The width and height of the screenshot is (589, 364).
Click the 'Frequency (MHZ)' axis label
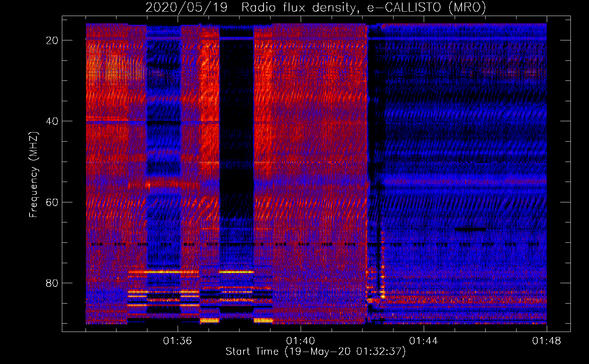33,175
